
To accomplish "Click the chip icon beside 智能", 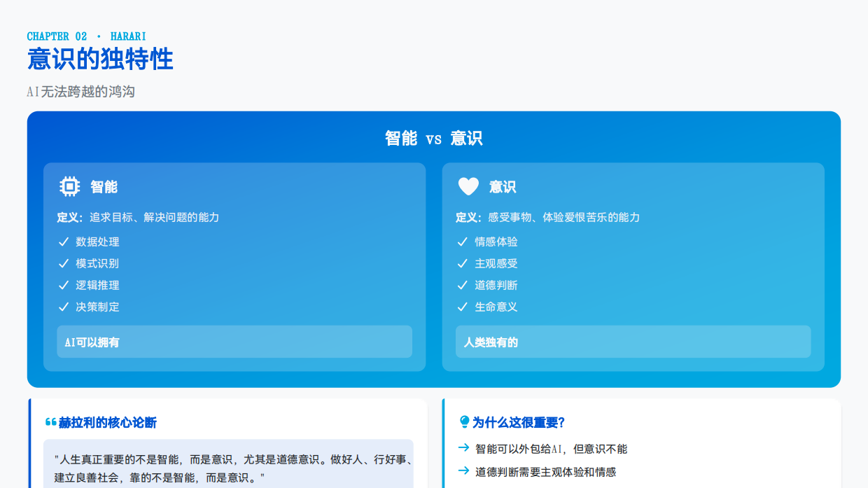I will point(68,186).
